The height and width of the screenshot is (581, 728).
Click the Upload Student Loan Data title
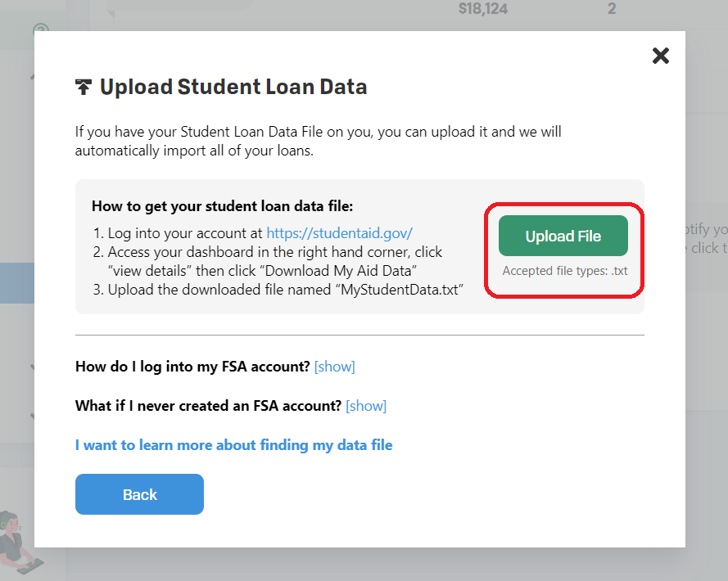click(233, 87)
